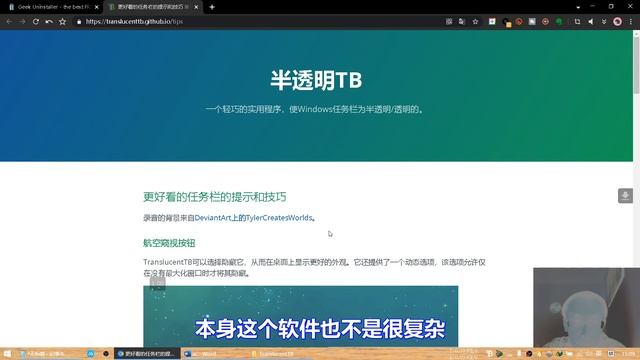
Task: Click the black extension icon with yellow badge
Action: coord(507,22)
